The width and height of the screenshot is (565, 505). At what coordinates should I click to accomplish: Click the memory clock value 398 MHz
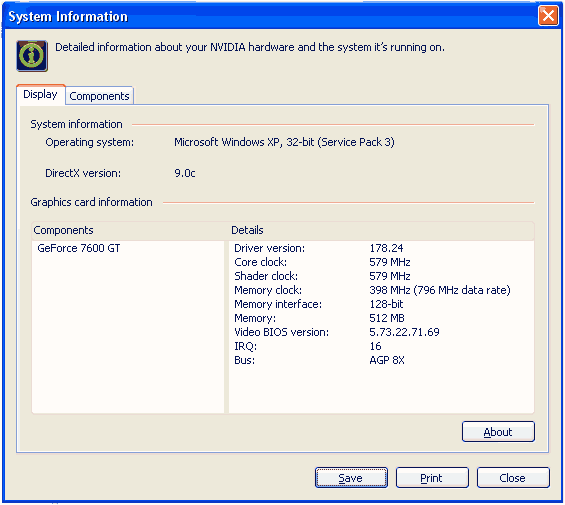tap(440, 290)
